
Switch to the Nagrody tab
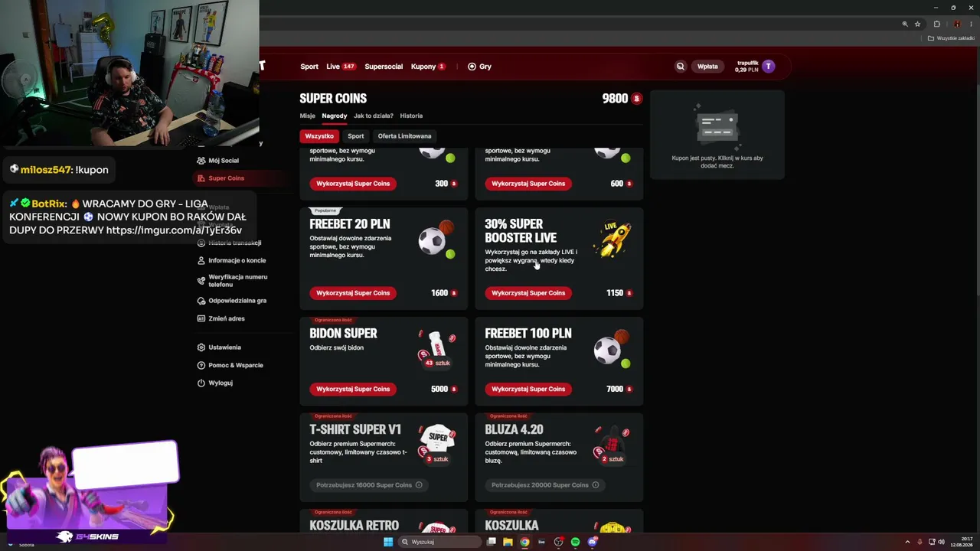click(x=335, y=116)
